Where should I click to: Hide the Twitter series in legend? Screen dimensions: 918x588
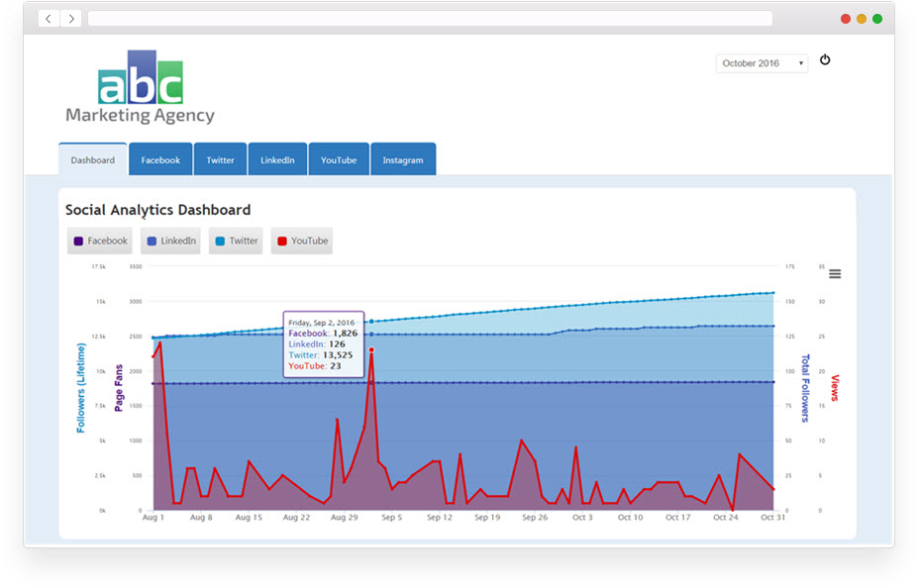236,241
